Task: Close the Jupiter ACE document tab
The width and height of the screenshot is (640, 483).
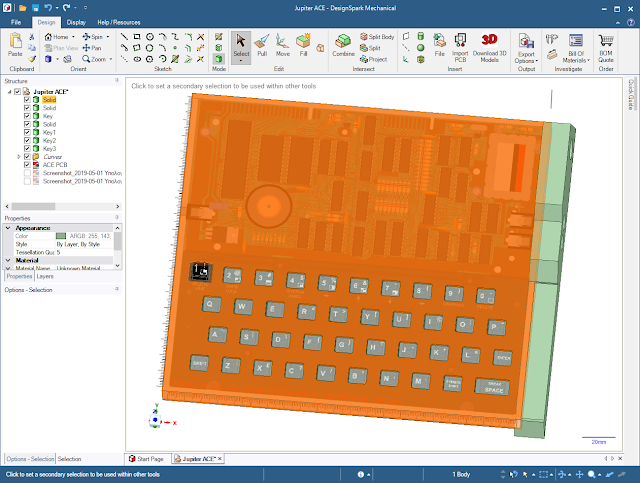Action: 220,459
